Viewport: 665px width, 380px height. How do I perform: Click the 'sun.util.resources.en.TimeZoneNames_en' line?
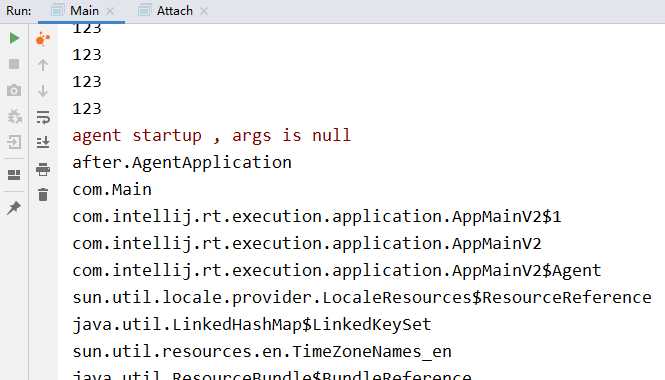click(x=262, y=352)
